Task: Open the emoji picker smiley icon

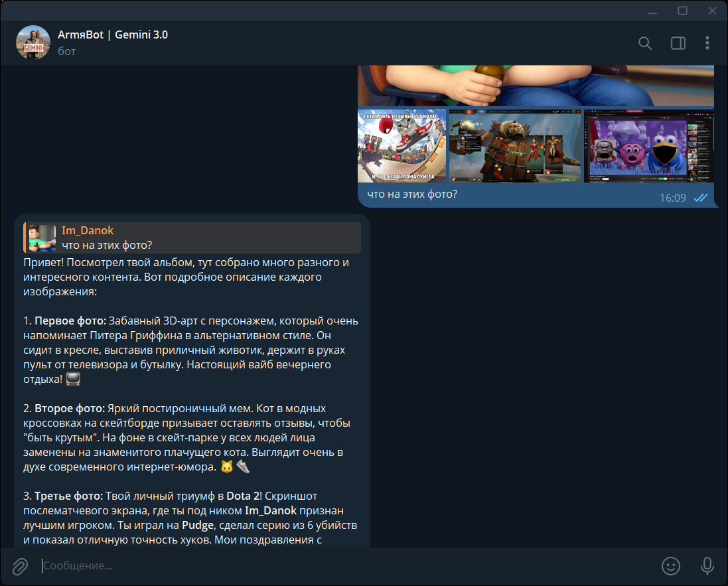Action: click(670, 566)
